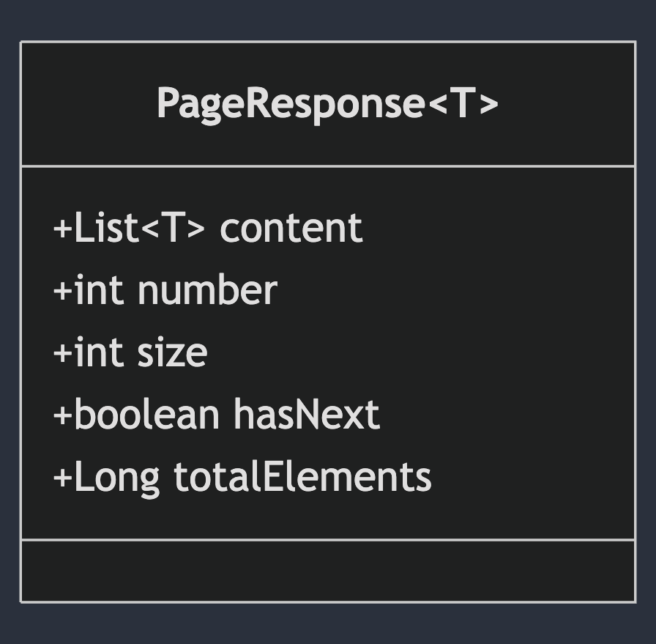This screenshot has height=644, width=656.
Task: Select the +List<T> content attribute line
Action: [x=207, y=228]
